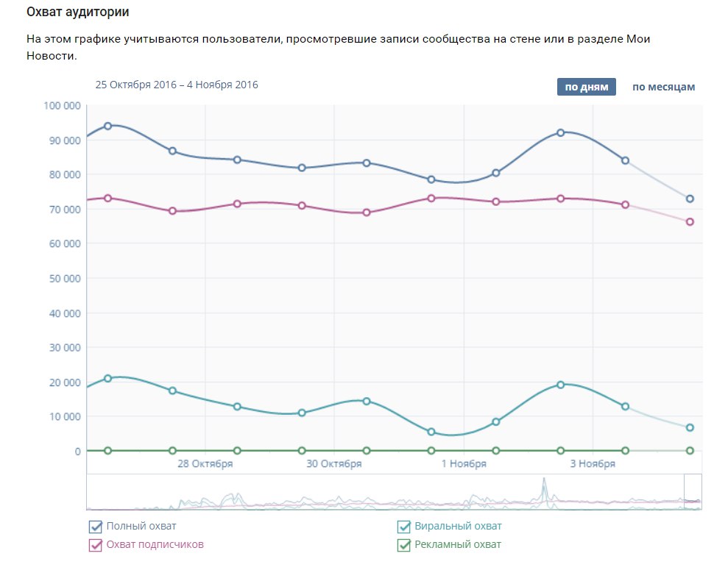
Task: Click the last Полный охват data point
Action: pos(690,199)
